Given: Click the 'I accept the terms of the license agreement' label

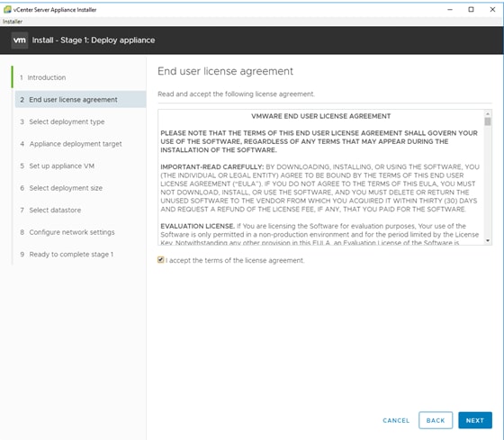Looking at the screenshot, I should coord(235,260).
